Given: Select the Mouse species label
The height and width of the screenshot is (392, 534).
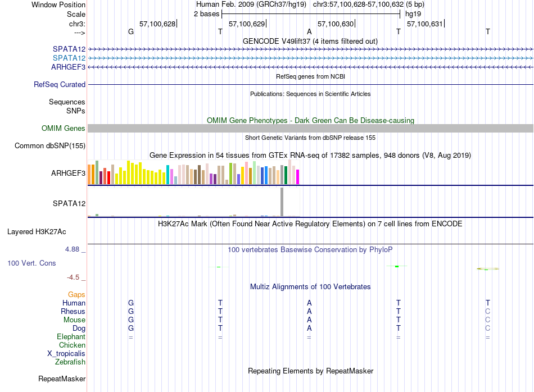Looking at the screenshot, I should (x=74, y=320).
